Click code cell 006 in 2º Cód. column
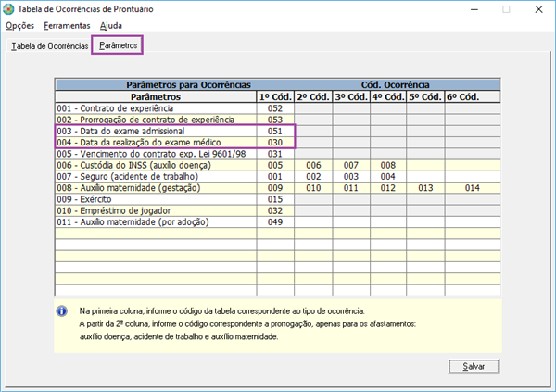Image resolution: width=556 pixels, height=392 pixels. coord(313,165)
